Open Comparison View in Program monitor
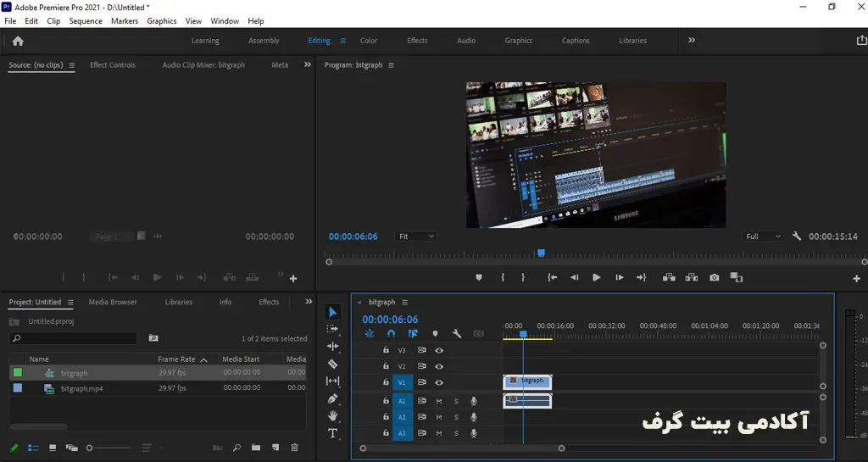 (737, 277)
